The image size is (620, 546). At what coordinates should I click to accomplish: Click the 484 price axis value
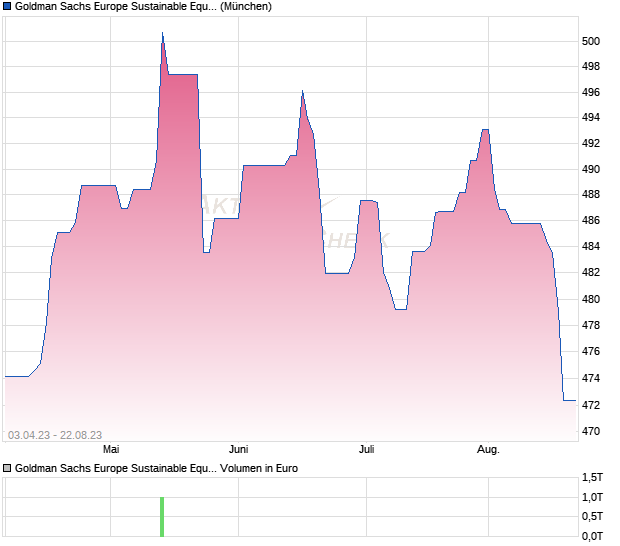pos(591,246)
